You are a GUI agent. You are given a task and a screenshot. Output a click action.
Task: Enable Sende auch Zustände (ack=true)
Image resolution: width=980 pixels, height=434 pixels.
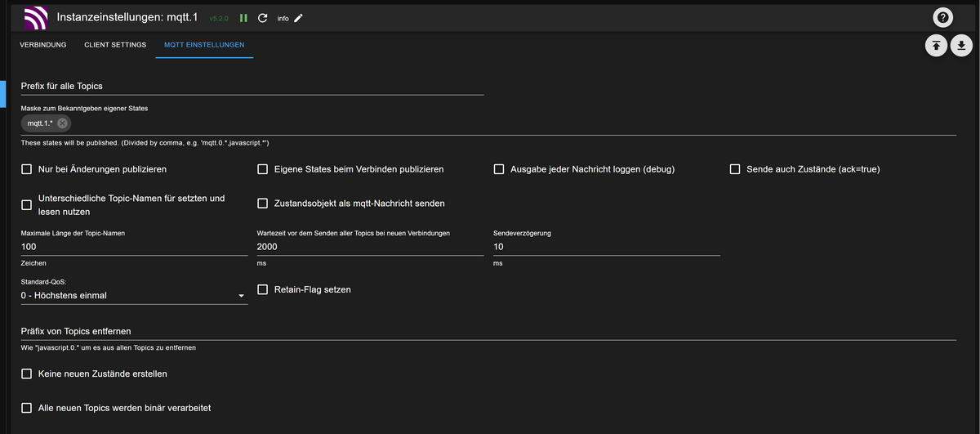tap(735, 169)
